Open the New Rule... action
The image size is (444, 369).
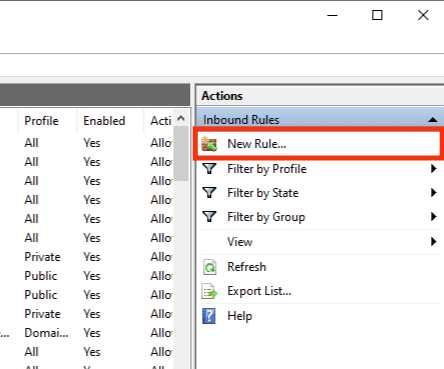pos(319,144)
